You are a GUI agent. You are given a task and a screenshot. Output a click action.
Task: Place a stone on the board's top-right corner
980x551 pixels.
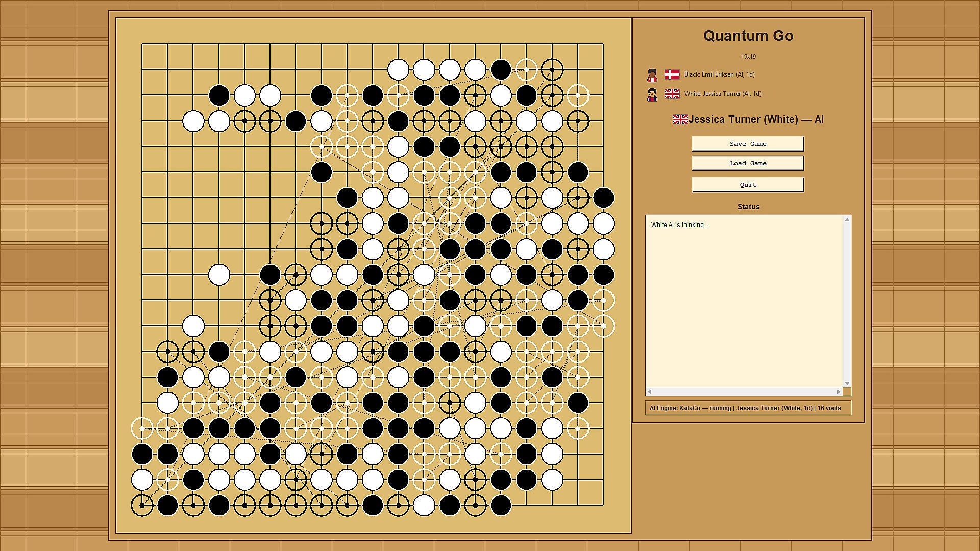point(603,44)
